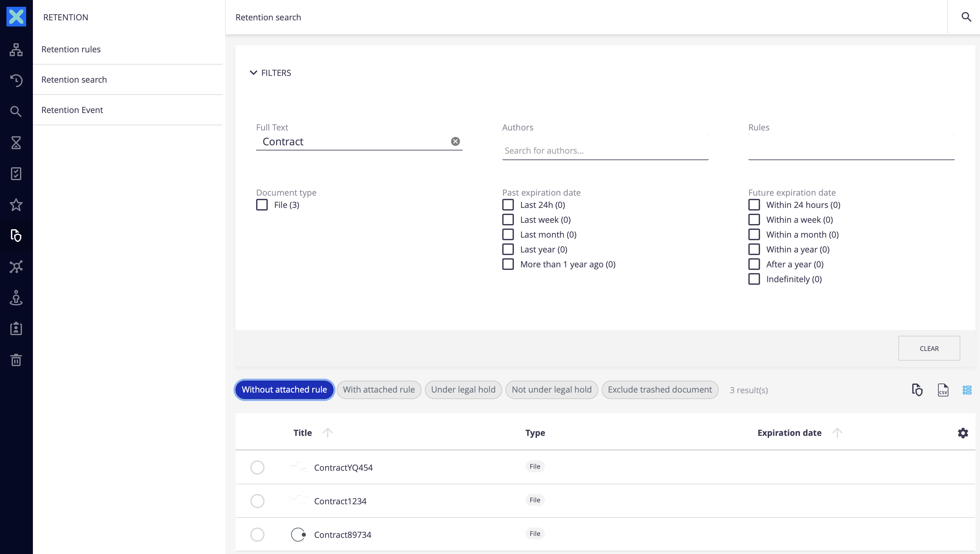This screenshot has height=554, width=980.
Task: Click the trash icon in sidebar
Action: [x=16, y=360]
